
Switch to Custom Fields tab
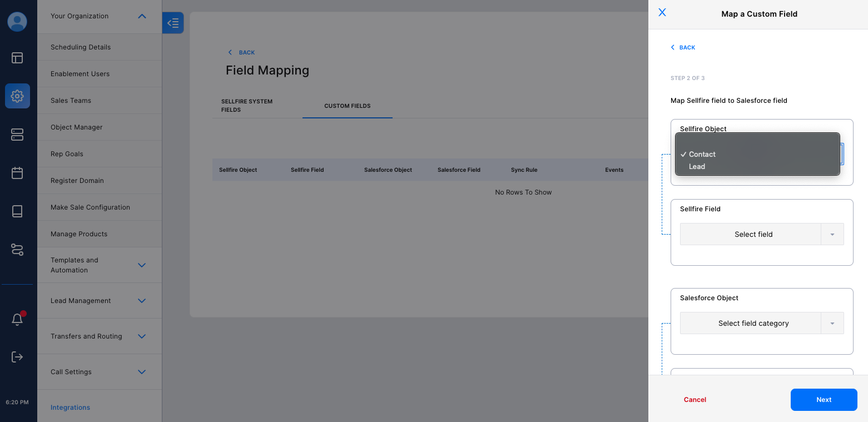[348, 106]
